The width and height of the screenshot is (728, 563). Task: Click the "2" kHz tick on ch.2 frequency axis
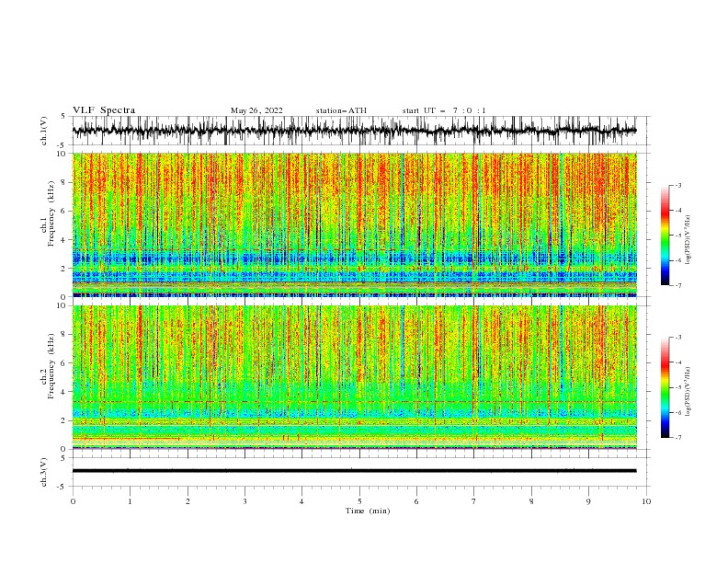click(65, 420)
